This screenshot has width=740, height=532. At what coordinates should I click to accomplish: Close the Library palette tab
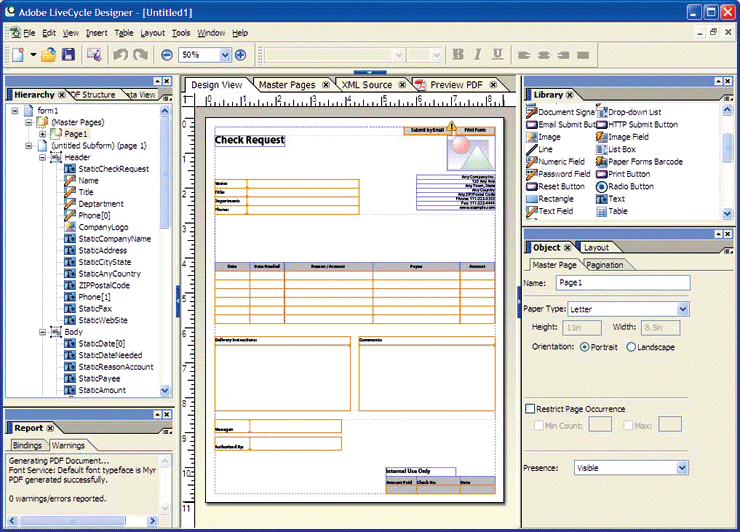pos(570,95)
